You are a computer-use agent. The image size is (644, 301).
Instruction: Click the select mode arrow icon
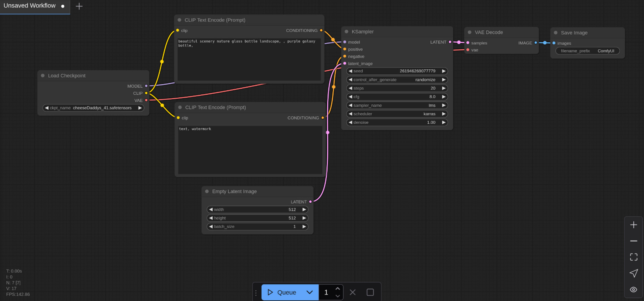[633, 273]
